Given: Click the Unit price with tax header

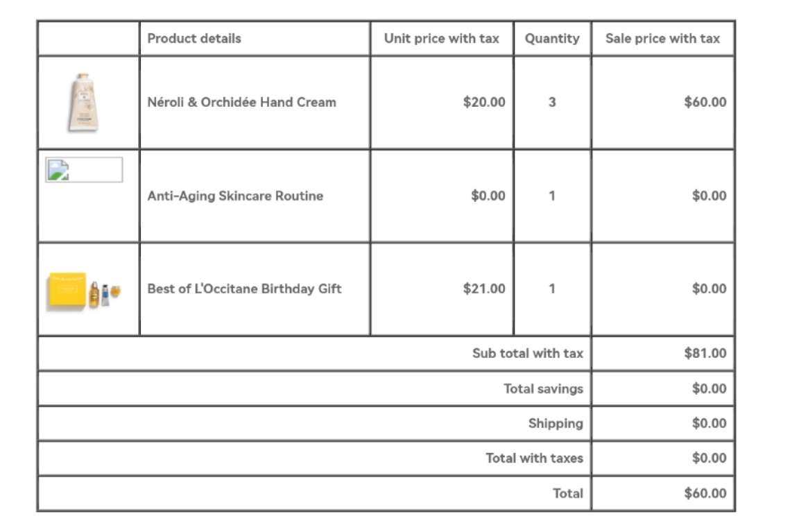Looking at the screenshot, I should pos(442,39).
